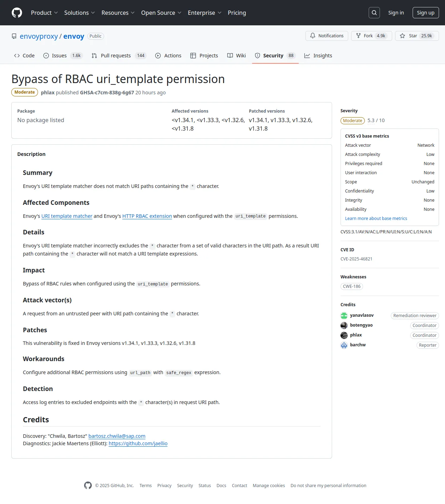445x504 pixels.
Task: Expand the Open Source menu
Action: (161, 13)
